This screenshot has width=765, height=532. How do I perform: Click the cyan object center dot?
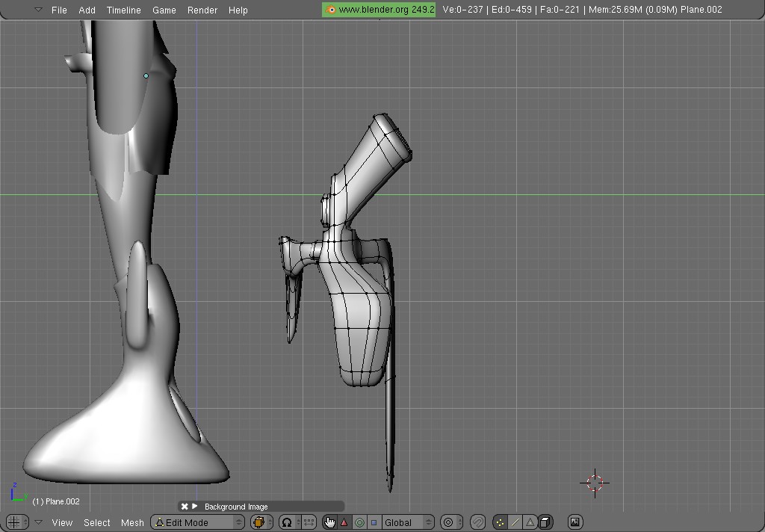pos(146,75)
